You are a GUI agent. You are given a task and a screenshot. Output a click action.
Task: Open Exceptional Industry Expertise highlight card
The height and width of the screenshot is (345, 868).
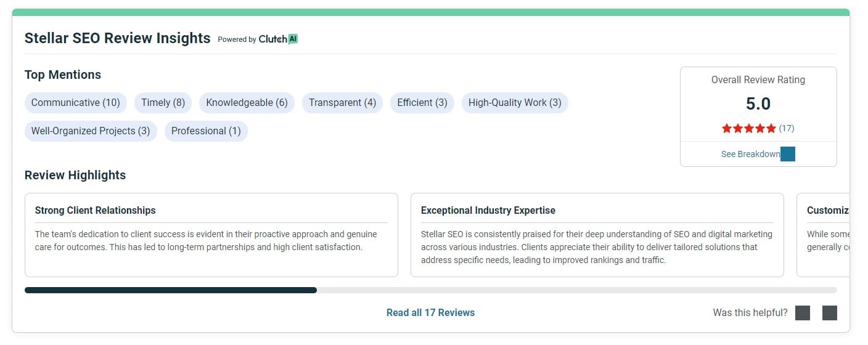pos(597,235)
